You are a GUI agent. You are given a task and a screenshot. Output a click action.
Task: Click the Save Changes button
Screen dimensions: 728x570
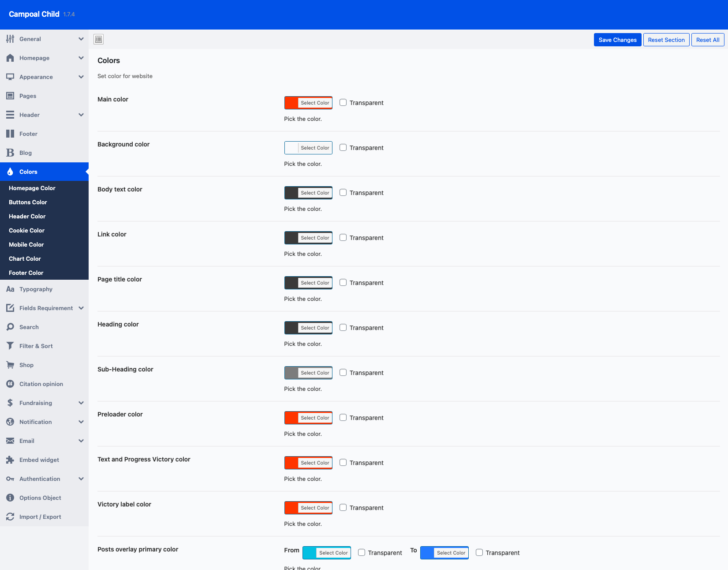(x=617, y=40)
